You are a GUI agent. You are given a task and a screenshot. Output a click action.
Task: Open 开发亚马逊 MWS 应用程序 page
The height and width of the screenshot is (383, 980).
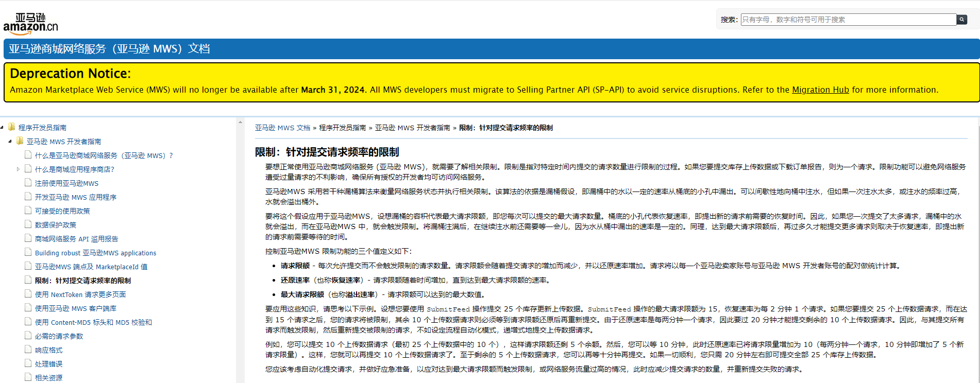(76, 197)
